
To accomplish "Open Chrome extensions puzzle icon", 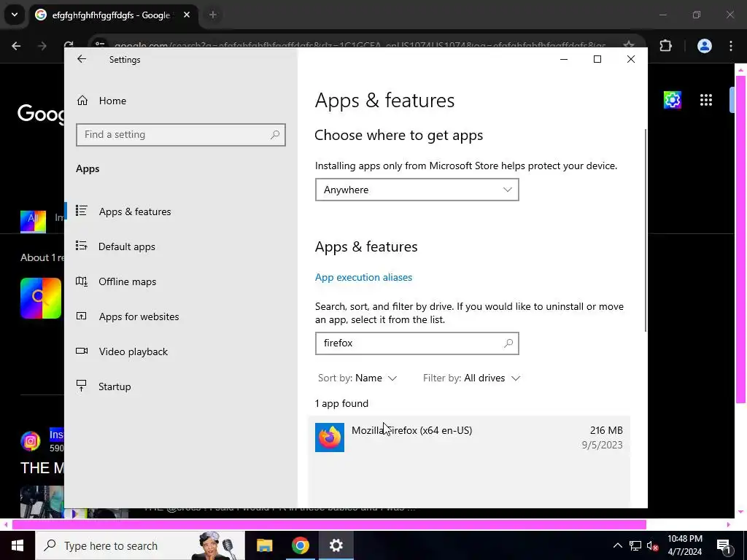I will (x=665, y=46).
